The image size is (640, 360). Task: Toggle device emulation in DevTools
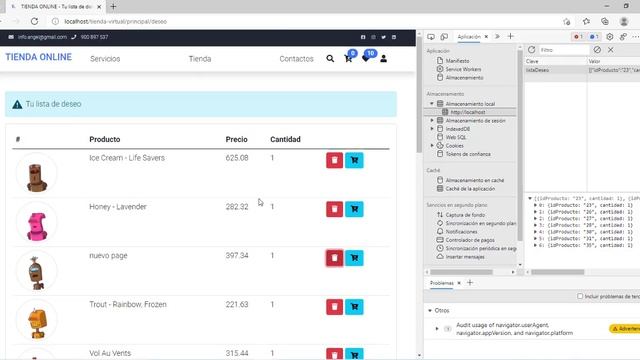pos(444,37)
